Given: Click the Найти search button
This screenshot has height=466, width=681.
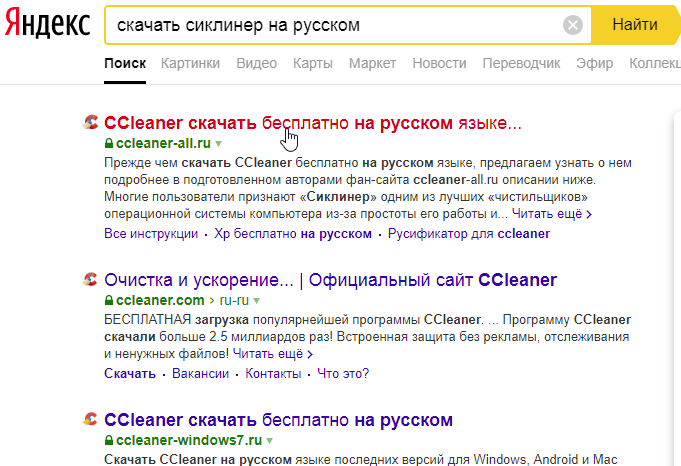Looking at the screenshot, I should pos(635,25).
